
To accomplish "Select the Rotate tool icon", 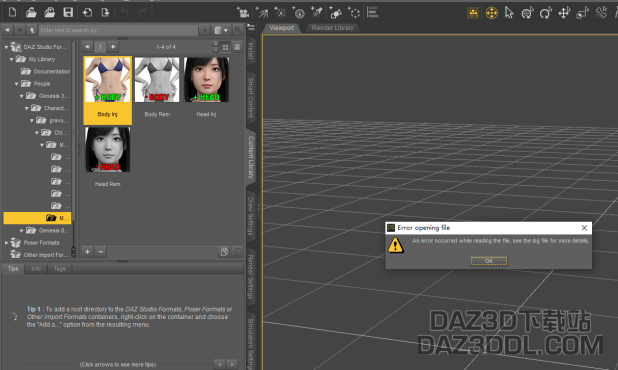I will click(545, 13).
